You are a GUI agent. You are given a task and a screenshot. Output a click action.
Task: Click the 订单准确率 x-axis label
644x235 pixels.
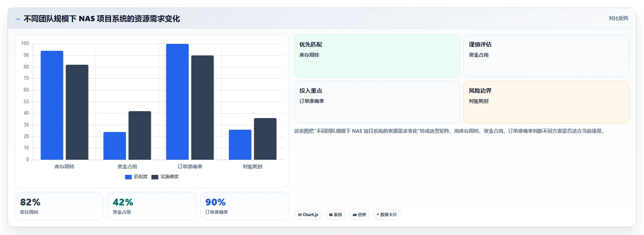click(190, 167)
